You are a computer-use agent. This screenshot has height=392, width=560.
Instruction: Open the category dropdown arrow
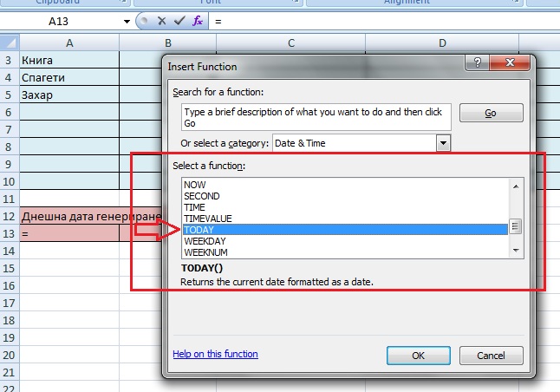443,143
